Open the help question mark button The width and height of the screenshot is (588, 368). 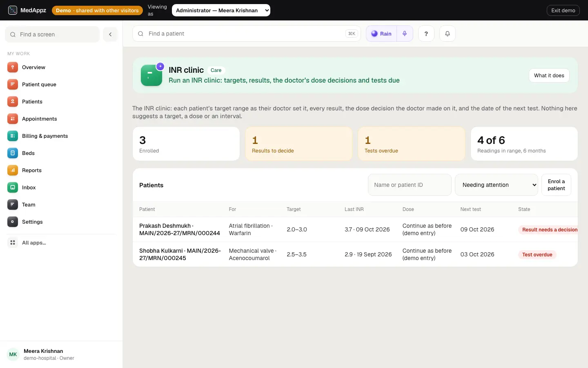click(x=426, y=34)
